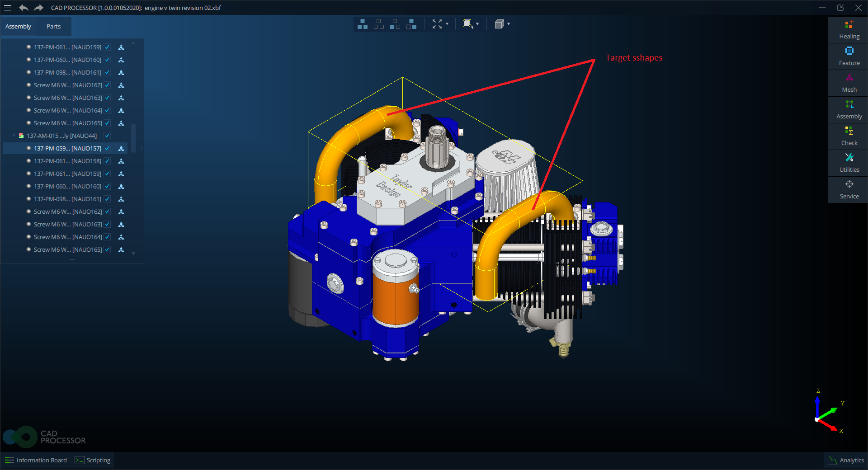Open the fit-all arrows dropdown arrow
Screen dimensions: 868x470
click(447, 24)
